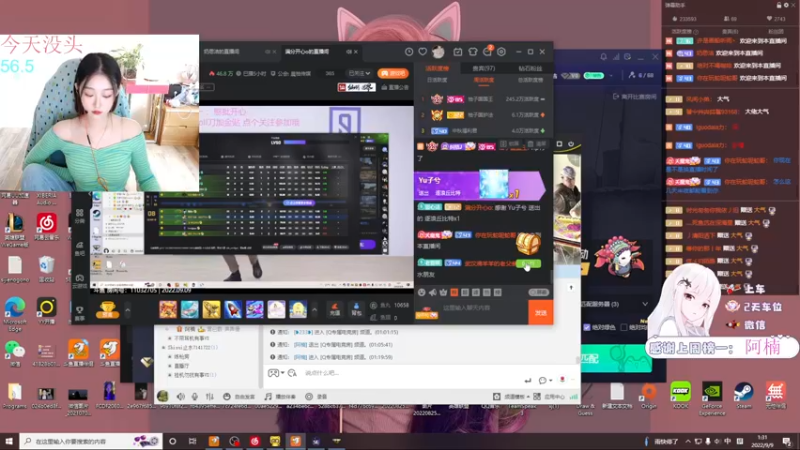Click the gold trophy button below the stream
Screen dimensions: 800x450
coord(108,309)
